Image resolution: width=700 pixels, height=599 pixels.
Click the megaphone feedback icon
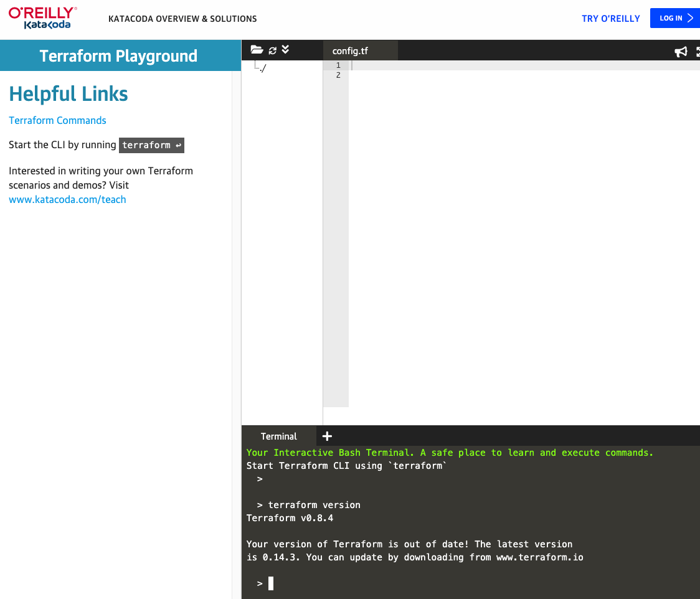(681, 52)
